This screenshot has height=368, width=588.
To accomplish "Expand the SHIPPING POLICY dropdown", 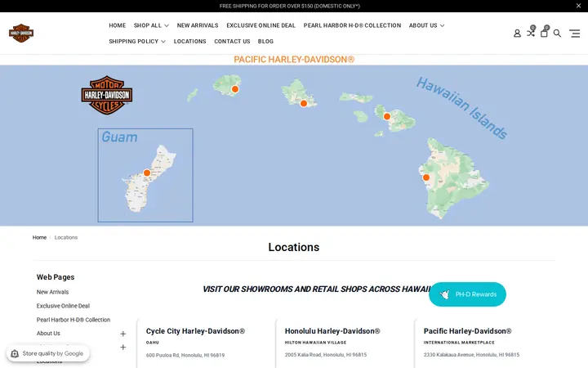I will coord(137,42).
